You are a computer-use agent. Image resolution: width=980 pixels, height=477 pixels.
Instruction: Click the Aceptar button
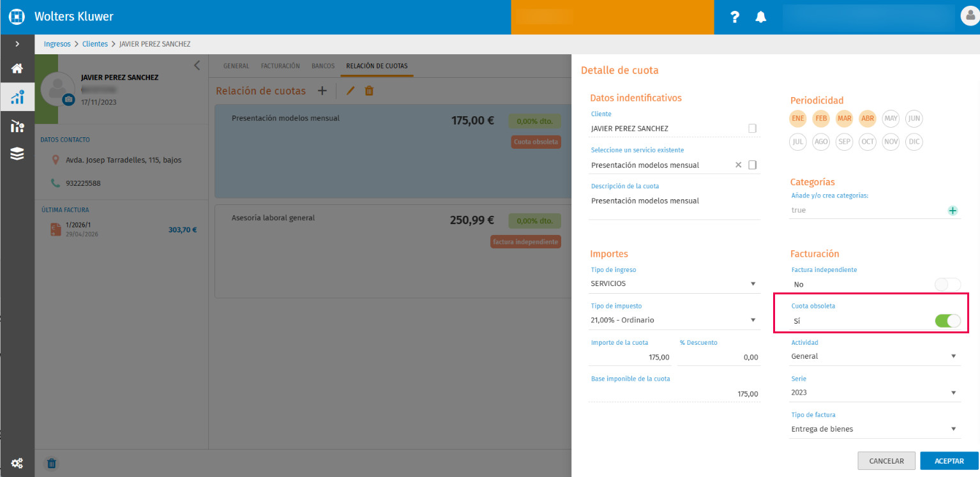pyautogui.click(x=949, y=461)
